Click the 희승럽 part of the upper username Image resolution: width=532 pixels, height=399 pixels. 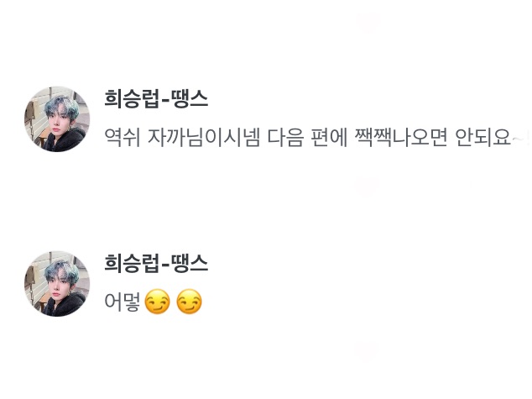131,98
